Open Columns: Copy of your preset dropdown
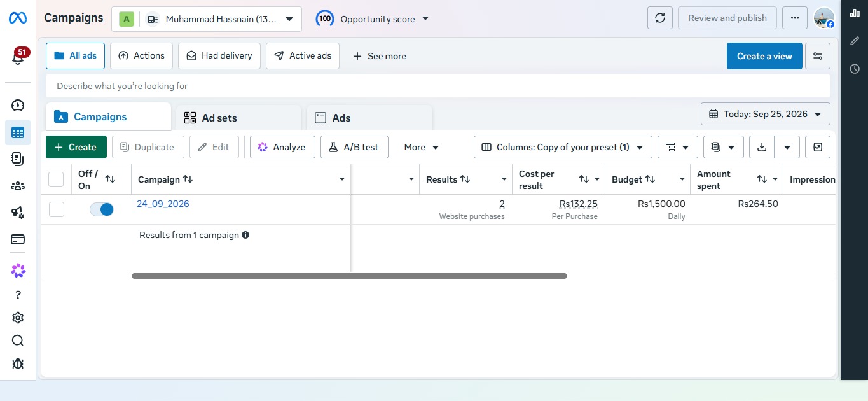Screen dimensions: 868x401 pos(563,147)
